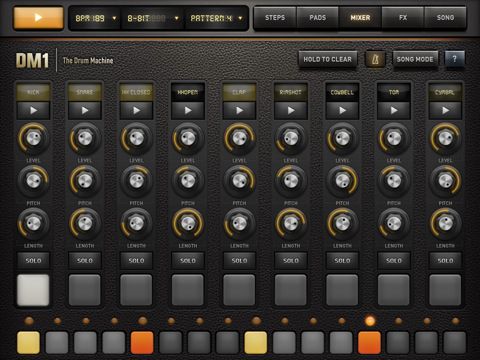Image resolution: width=480 pixels, height=360 pixels.
Task: Tap the Clap channel pad
Action: tap(239, 290)
